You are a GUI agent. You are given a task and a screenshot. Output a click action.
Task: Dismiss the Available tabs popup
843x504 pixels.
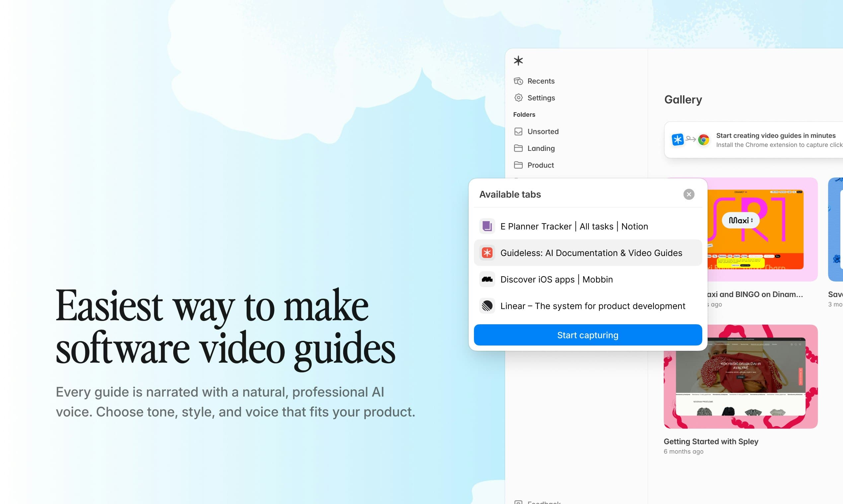point(689,194)
